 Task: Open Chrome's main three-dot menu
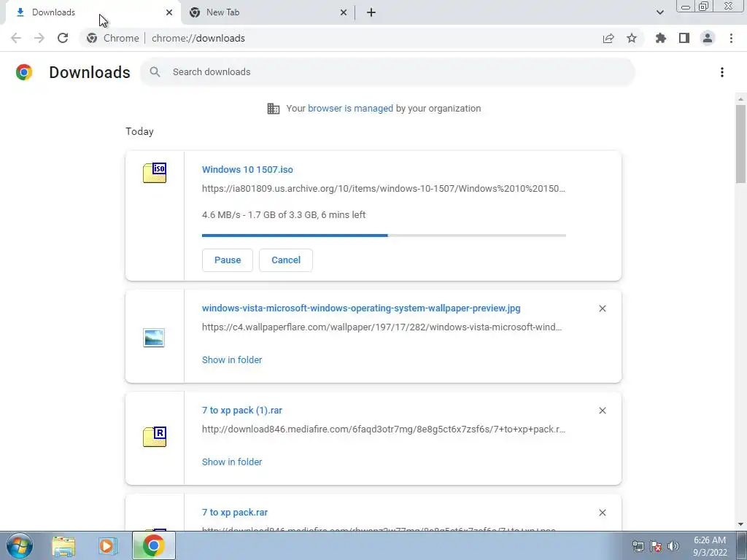pyautogui.click(x=731, y=38)
